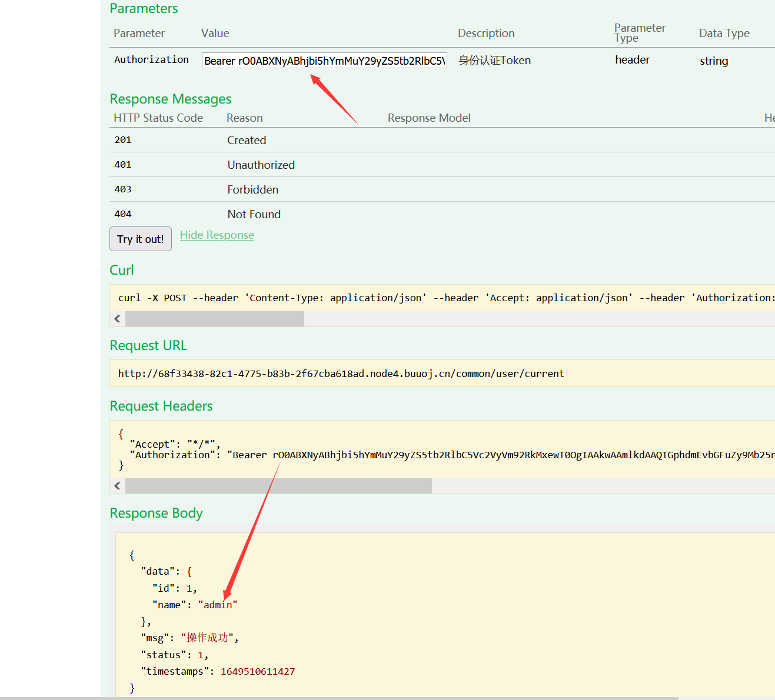Click the Authorization Bearer token input field
775x700 pixels.
tap(324, 61)
